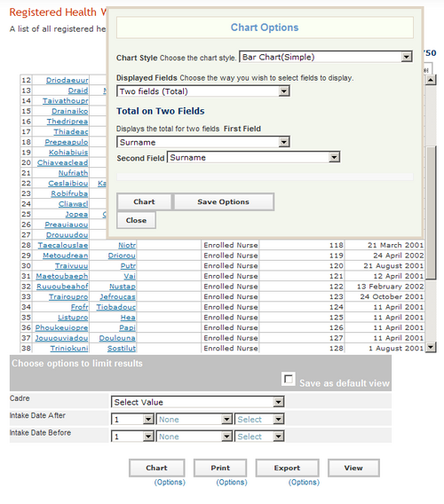Open the Taecalouslae surname link
Screen dimensions: 444x504
[63, 245]
